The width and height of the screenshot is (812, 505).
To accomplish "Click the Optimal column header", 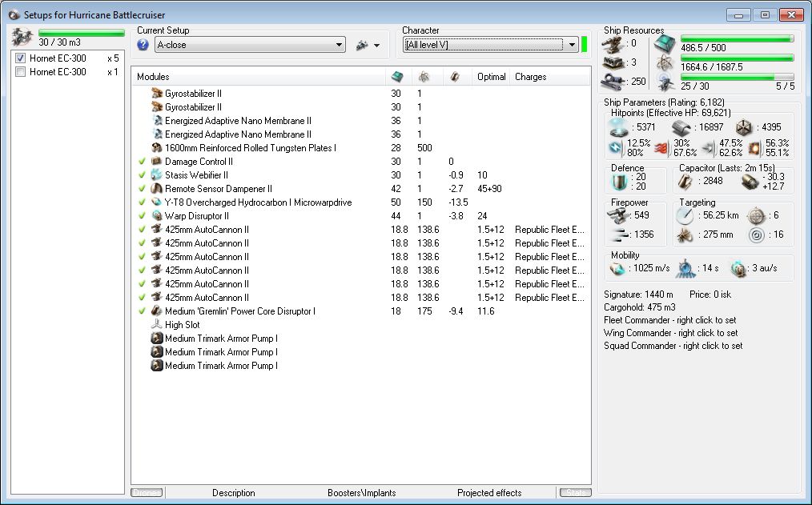I will 491,77.
